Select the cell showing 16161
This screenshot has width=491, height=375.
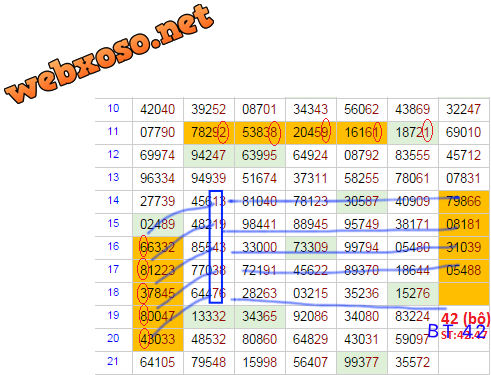(x=362, y=133)
